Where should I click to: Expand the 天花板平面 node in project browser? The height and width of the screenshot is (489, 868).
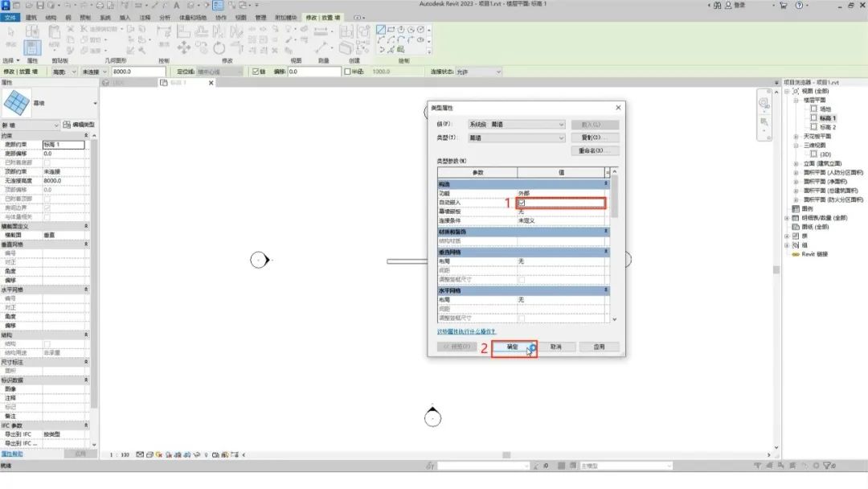(x=796, y=136)
